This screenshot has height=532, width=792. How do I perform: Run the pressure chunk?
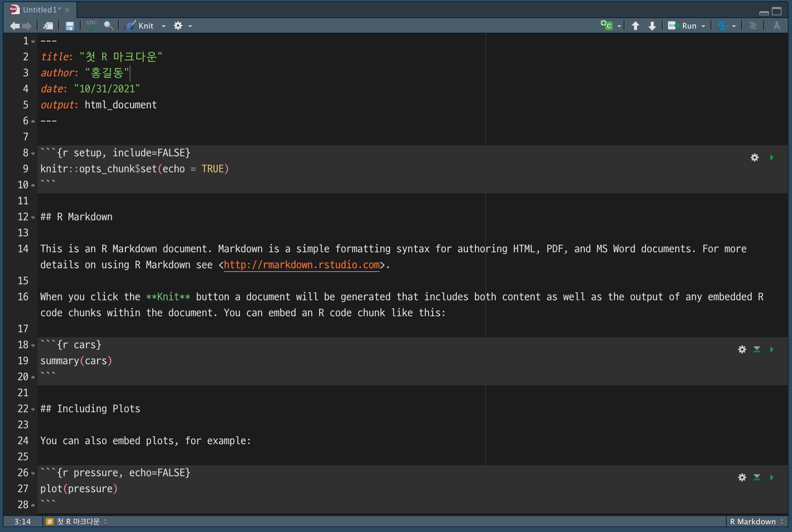click(x=772, y=477)
